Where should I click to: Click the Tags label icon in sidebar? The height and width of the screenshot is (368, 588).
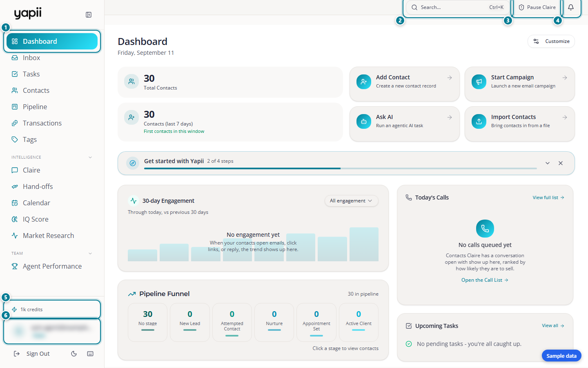pos(15,139)
